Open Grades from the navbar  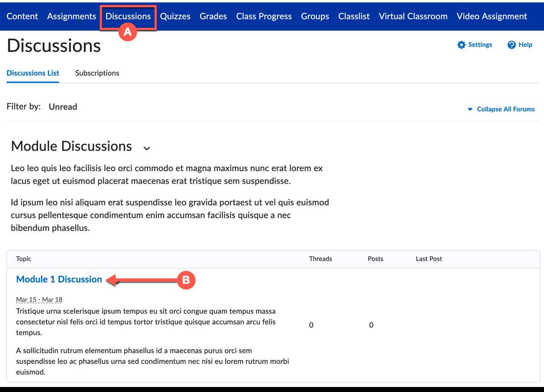[x=213, y=16]
